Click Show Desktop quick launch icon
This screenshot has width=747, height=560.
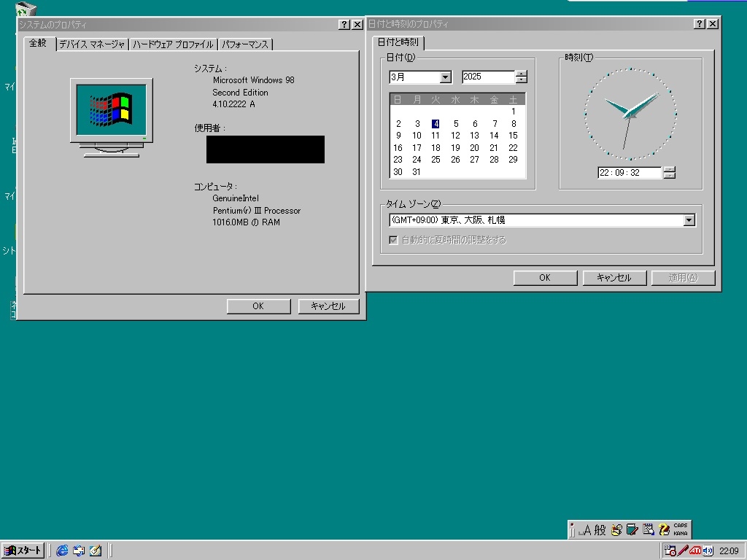point(96,551)
